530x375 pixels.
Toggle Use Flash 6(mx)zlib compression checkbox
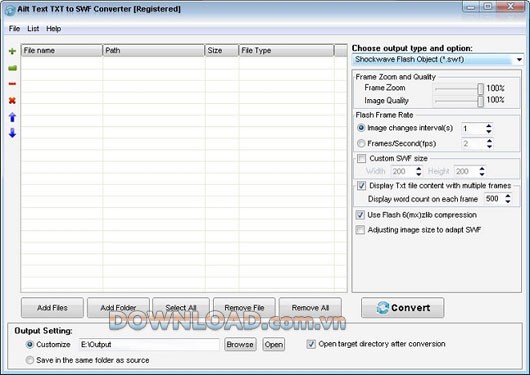(x=360, y=215)
